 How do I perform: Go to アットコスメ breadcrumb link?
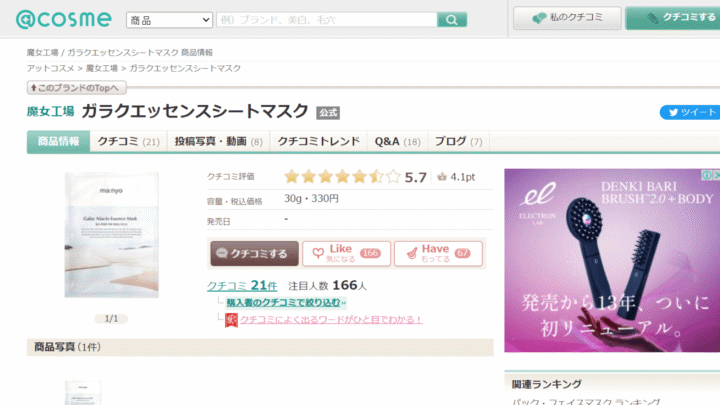click(x=50, y=68)
